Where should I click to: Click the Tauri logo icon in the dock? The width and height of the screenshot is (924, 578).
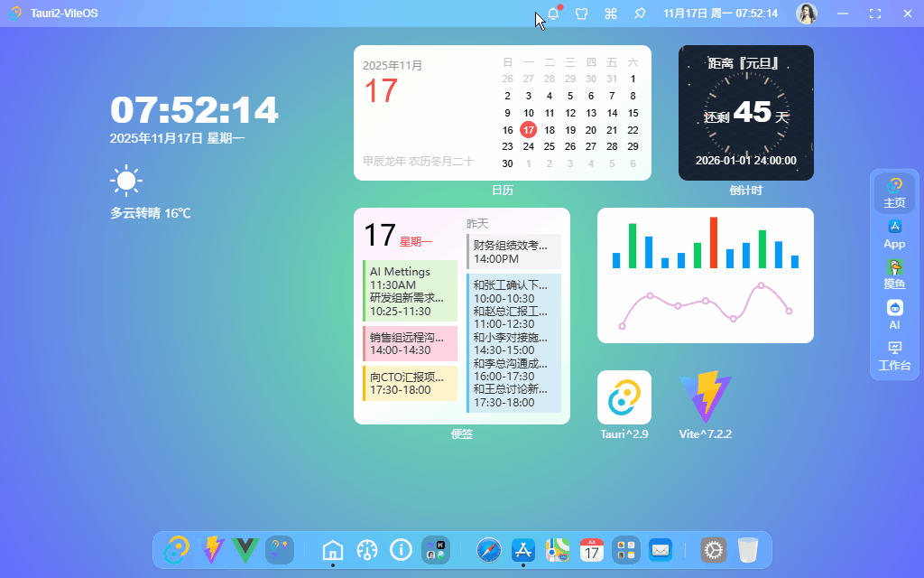point(177,550)
